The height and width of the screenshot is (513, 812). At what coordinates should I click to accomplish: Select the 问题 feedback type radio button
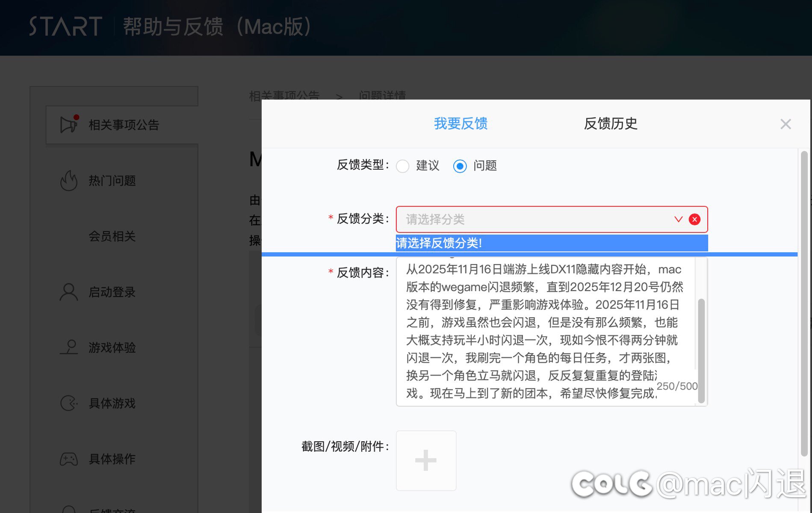(x=460, y=166)
